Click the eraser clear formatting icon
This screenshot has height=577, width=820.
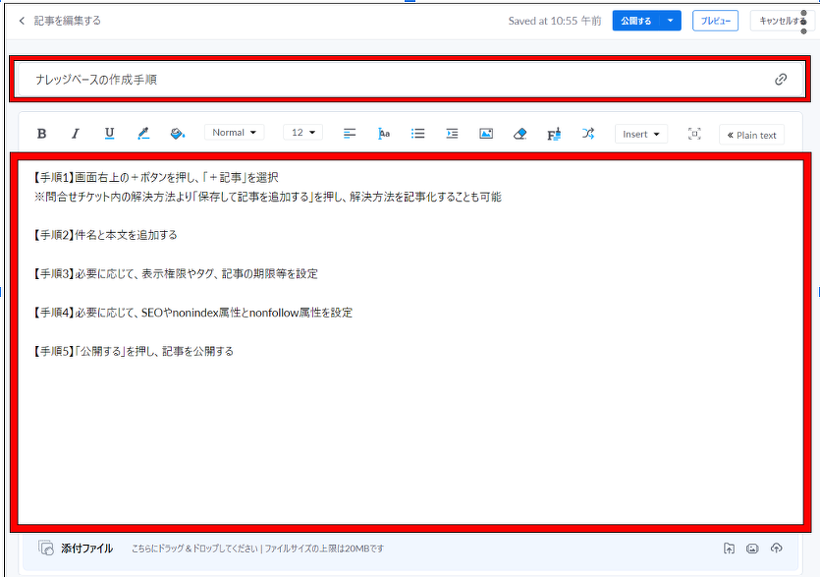click(519, 134)
